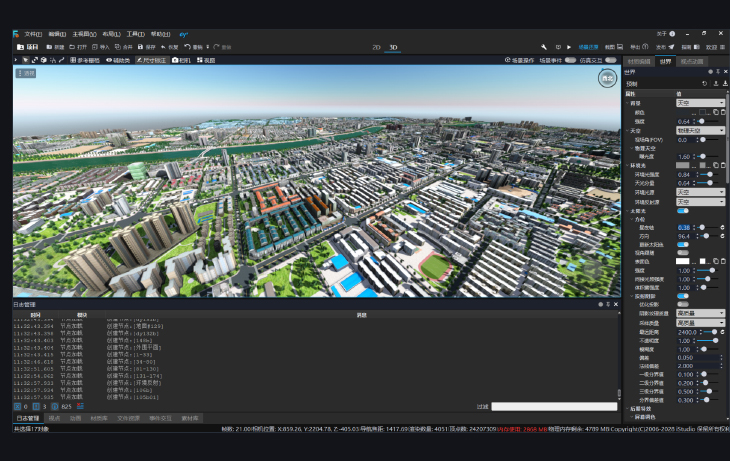This screenshot has height=461, width=730.
Task: Switch to 2D view mode
Action: (376, 47)
